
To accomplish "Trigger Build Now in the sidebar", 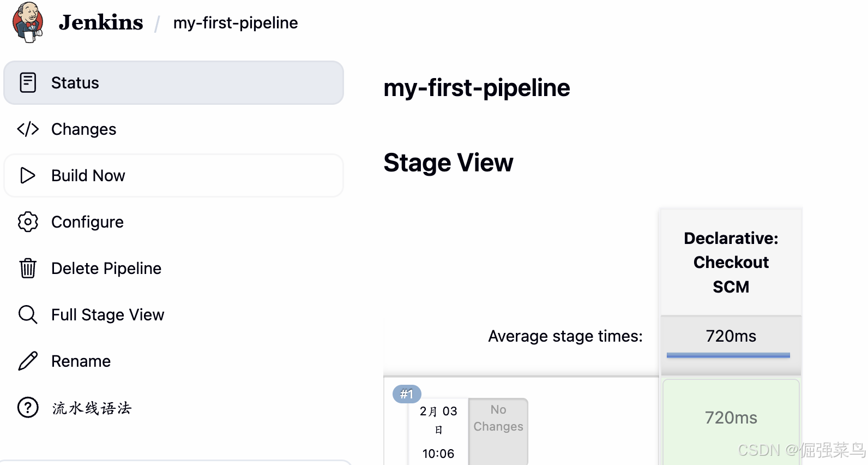I will coord(88,176).
